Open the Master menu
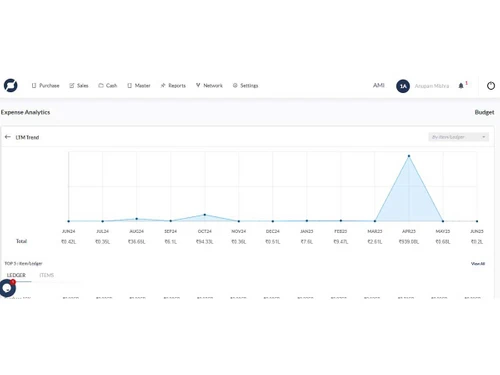 click(x=139, y=86)
